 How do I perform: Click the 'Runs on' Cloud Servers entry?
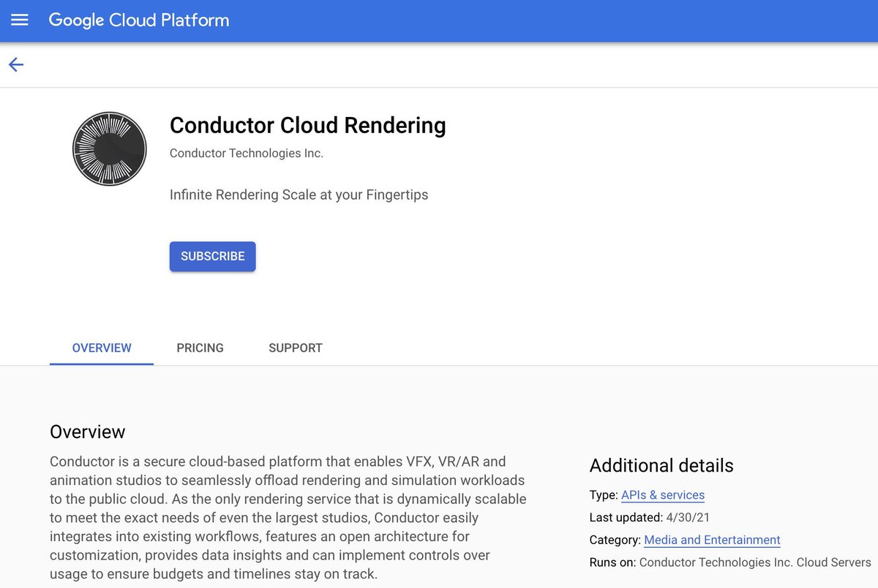pyautogui.click(x=730, y=562)
